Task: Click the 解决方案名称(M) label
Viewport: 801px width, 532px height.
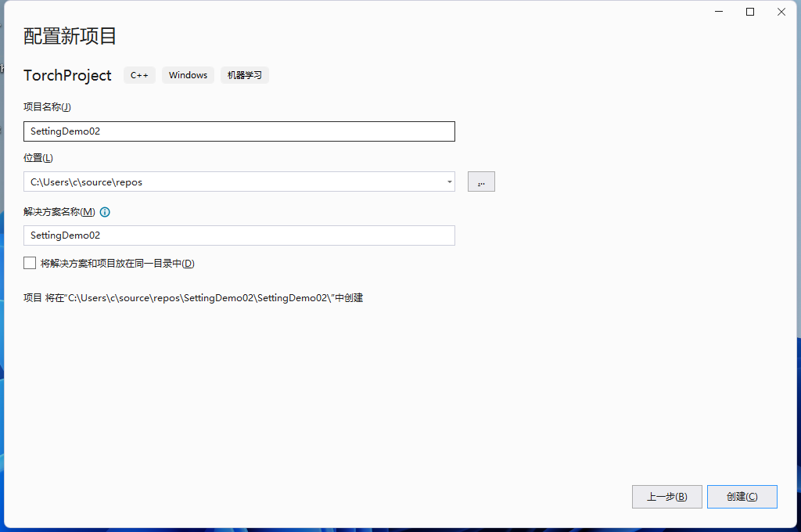Action: pos(57,211)
